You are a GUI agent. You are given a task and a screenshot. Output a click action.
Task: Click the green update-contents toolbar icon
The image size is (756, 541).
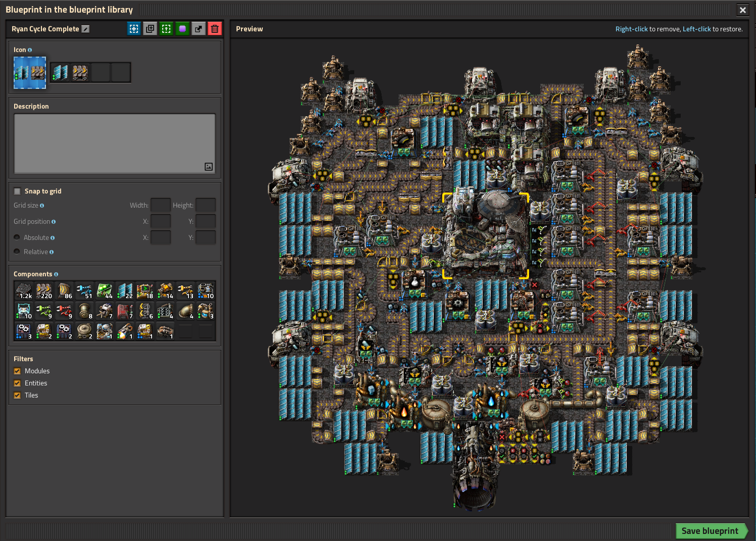pos(166,29)
